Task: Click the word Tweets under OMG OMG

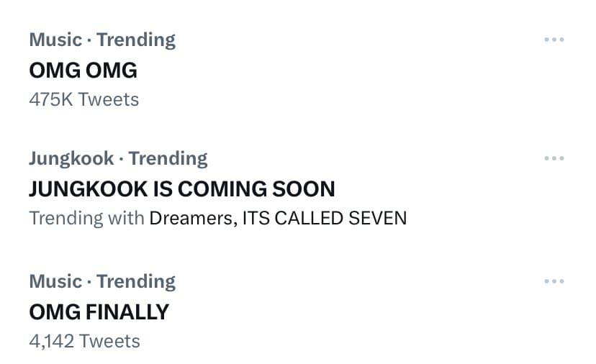Action: [x=108, y=99]
